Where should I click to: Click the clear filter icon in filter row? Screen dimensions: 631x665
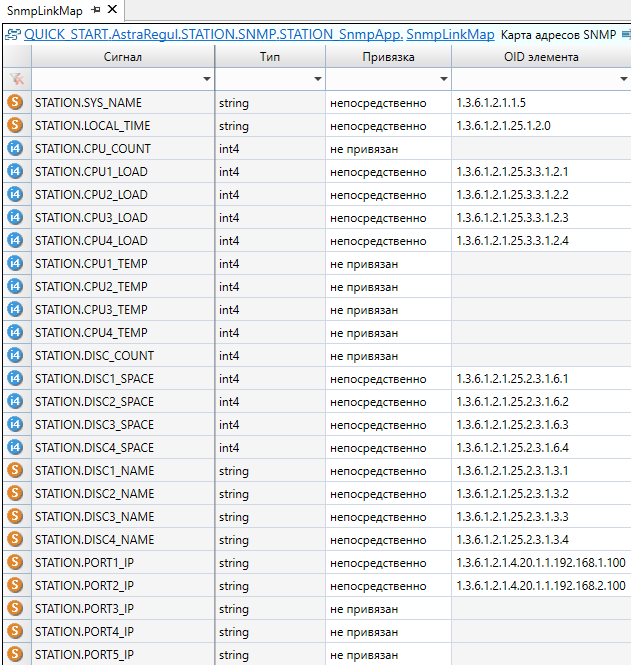coord(15,78)
